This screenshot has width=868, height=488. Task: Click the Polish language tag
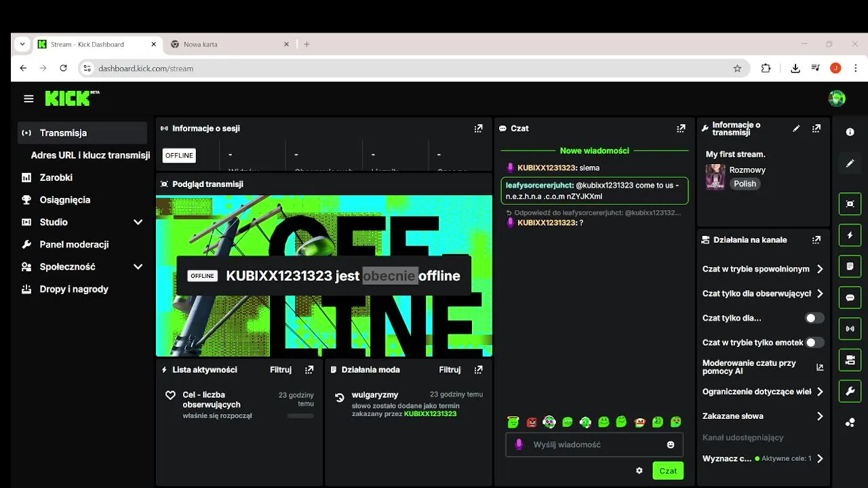[x=745, y=184]
